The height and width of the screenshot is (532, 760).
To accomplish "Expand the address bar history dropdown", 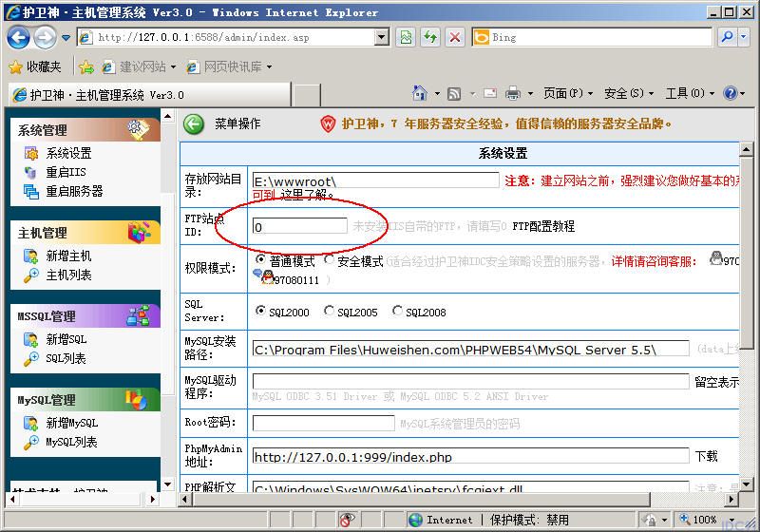I will (383, 37).
